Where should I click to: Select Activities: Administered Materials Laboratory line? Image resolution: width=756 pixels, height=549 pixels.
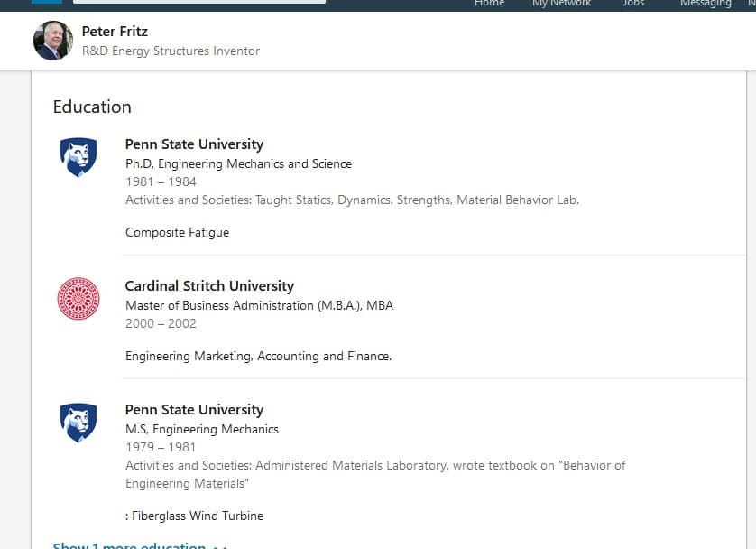point(375,474)
